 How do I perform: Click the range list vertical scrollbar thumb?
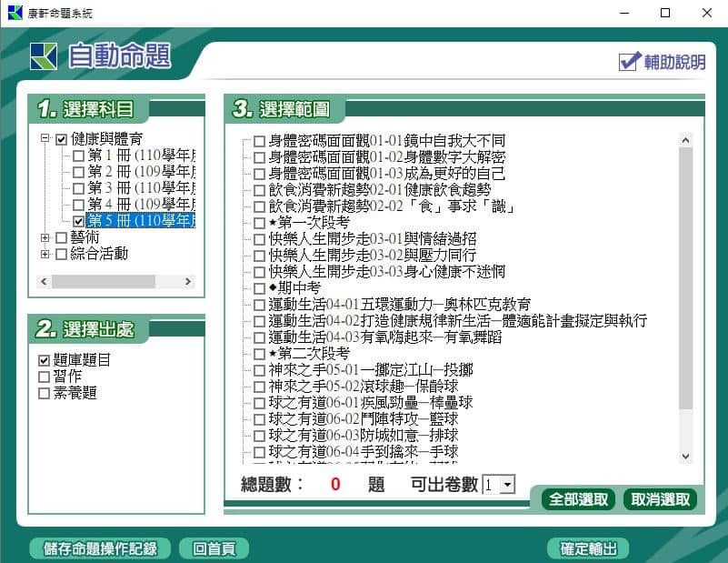[685, 278]
